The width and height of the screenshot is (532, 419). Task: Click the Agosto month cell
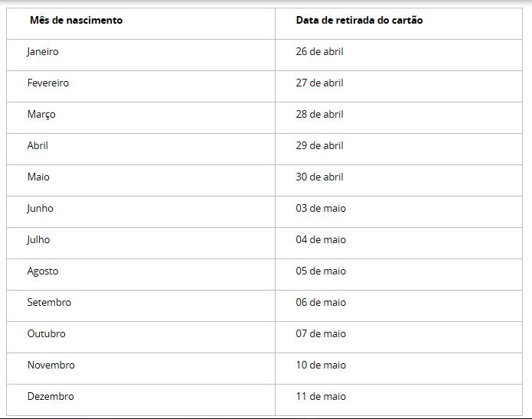[x=43, y=271]
